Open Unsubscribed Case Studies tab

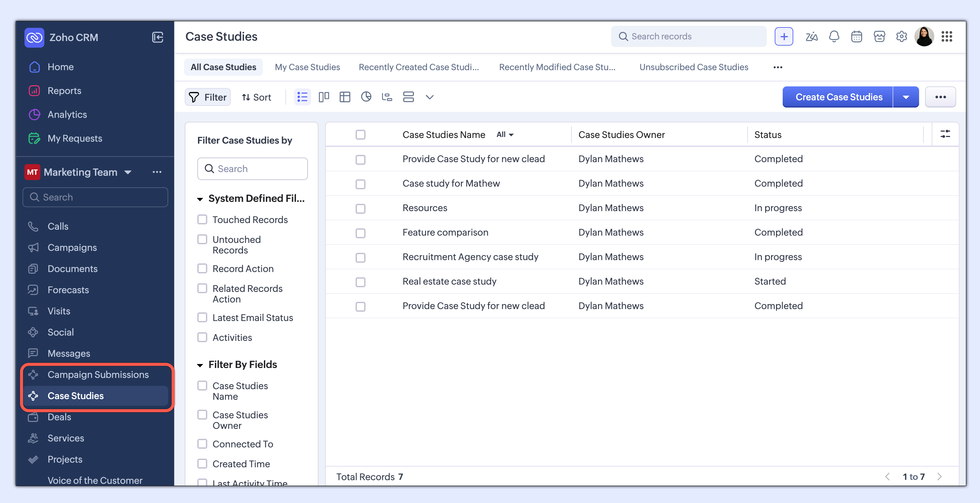(x=694, y=67)
